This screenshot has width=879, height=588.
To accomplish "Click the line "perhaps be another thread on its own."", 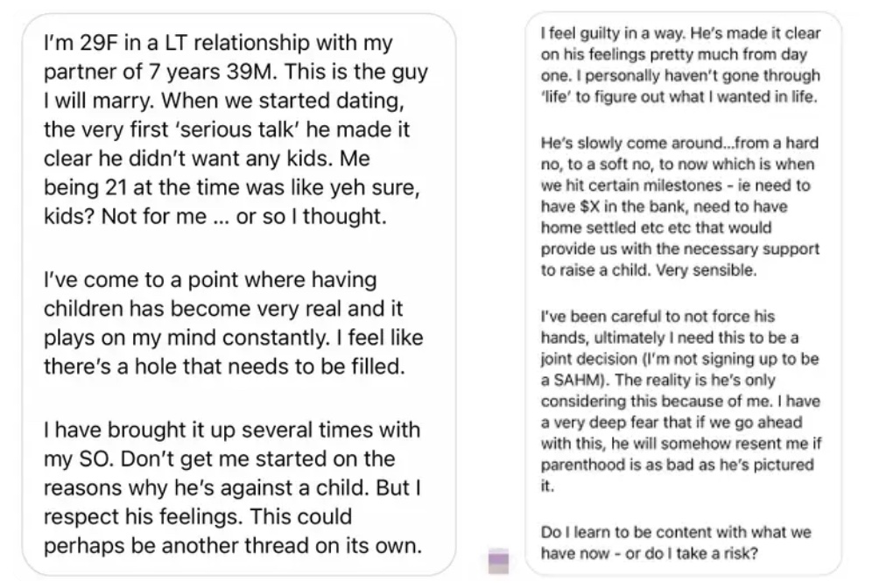I will coord(233,545).
